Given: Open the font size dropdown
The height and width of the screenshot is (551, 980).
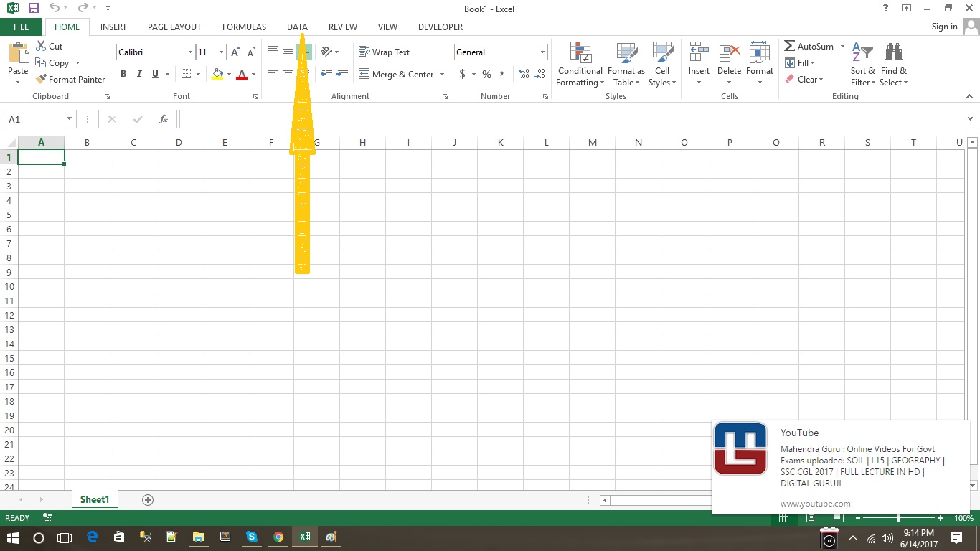Looking at the screenshot, I should tap(221, 52).
